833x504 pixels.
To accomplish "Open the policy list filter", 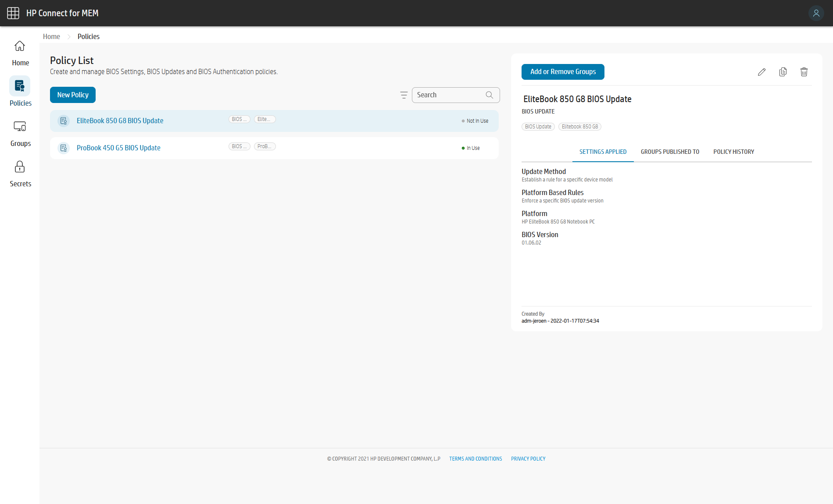I will pyautogui.click(x=404, y=95).
